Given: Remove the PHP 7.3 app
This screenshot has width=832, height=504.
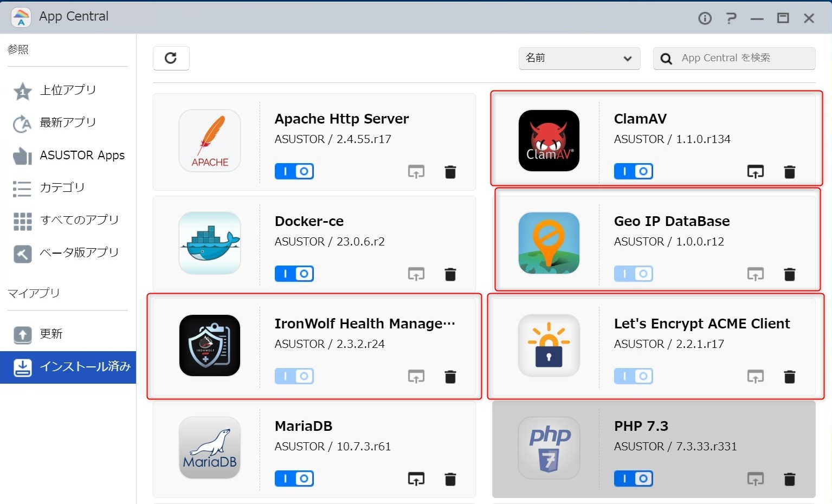Looking at the screenshot, I should (789, 479).
